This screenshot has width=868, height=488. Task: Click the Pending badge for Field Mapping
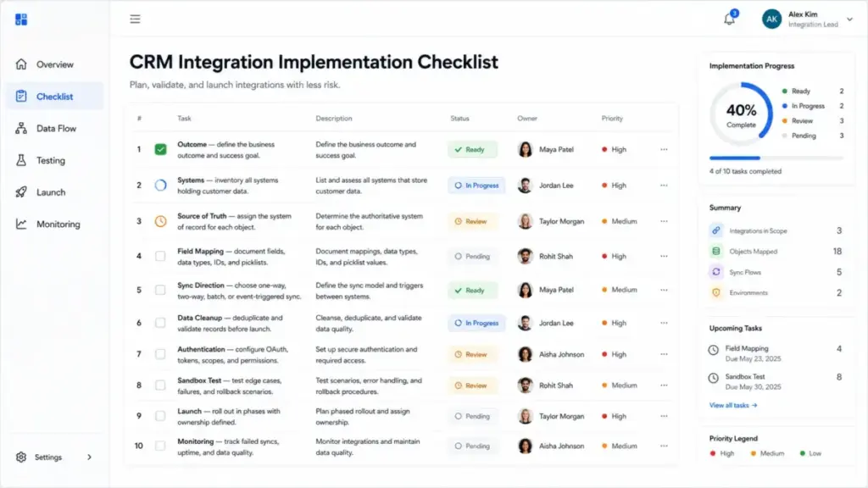point(472,256)
